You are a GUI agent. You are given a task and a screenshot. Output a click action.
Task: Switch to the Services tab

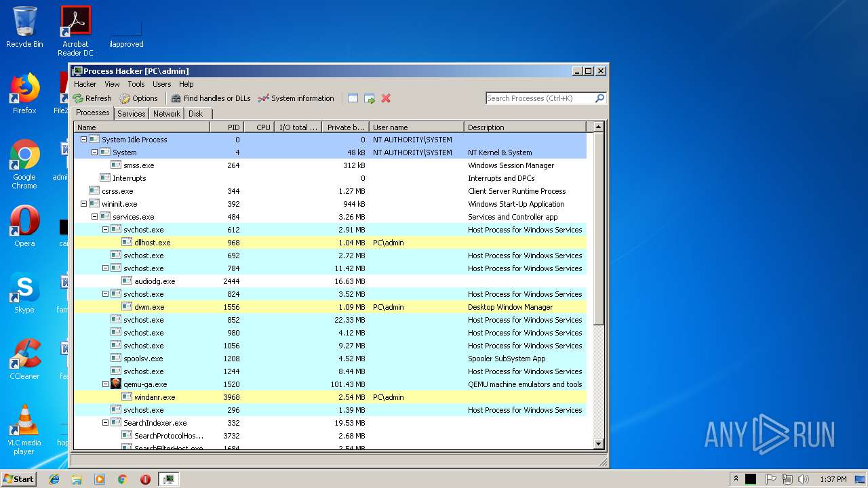click(131, 114)
